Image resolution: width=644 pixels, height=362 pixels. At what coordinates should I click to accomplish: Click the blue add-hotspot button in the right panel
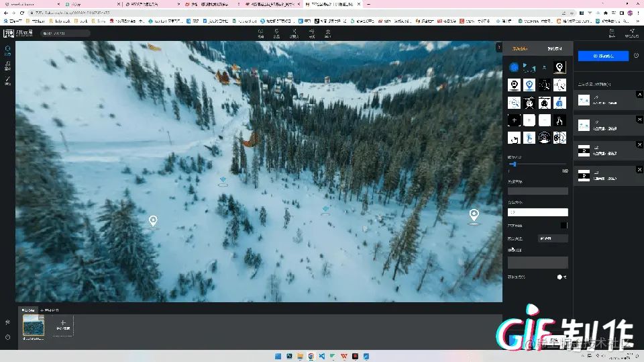tap(603, 56)
